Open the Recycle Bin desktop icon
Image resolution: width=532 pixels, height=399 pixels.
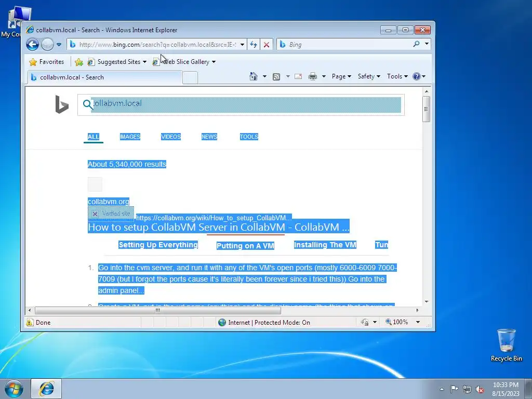(506, 345)
